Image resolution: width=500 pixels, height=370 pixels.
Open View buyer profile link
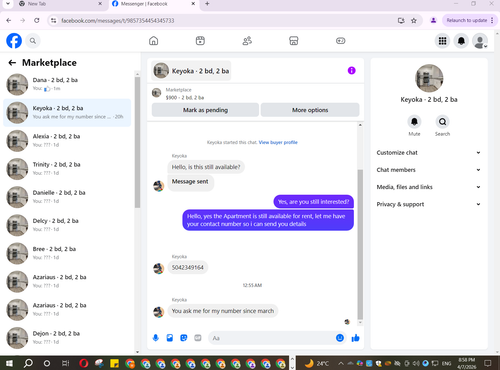[278, 142]
